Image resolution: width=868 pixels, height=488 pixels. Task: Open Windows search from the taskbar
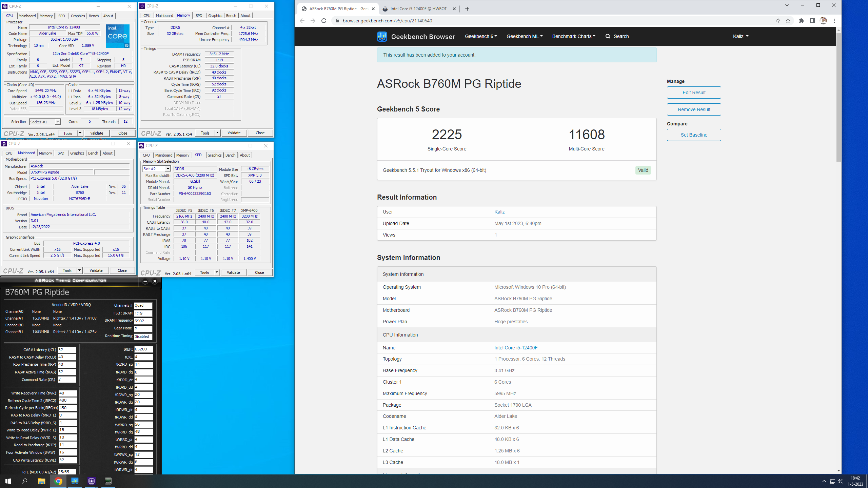(24, 481)
